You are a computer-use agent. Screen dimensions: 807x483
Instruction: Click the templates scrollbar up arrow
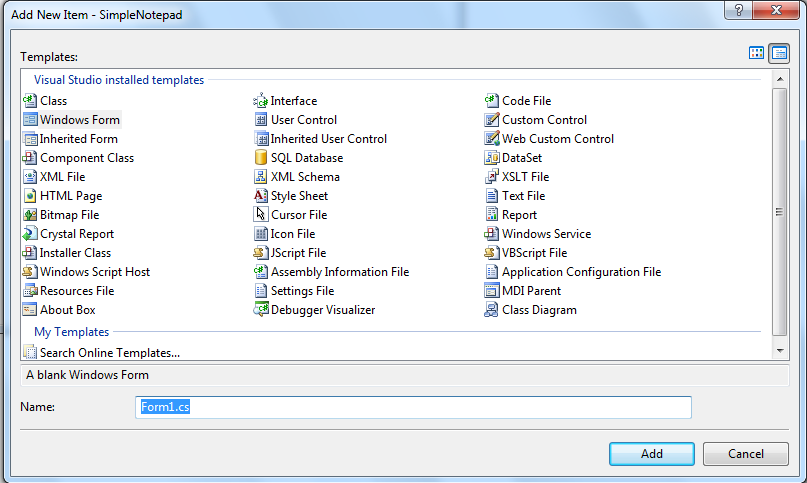pos(780,79)
